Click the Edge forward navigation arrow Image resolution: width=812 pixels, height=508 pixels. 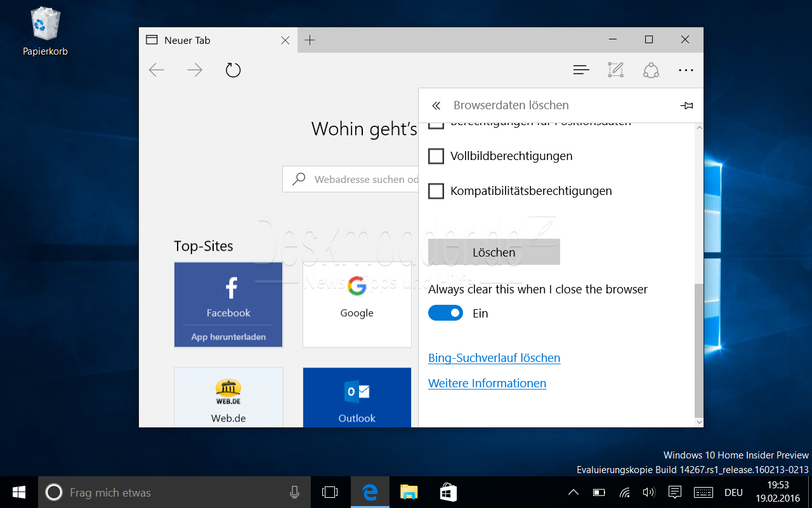click(195, 70)
